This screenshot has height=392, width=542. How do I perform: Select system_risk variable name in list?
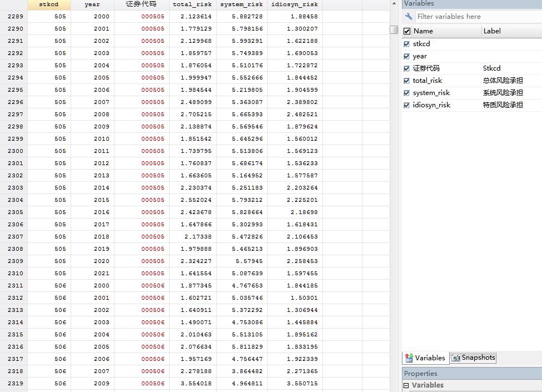(x=431, y=93)
